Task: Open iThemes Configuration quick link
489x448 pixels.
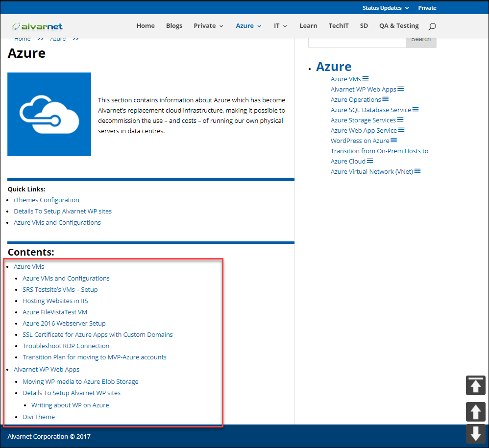Action: (47, 200)
